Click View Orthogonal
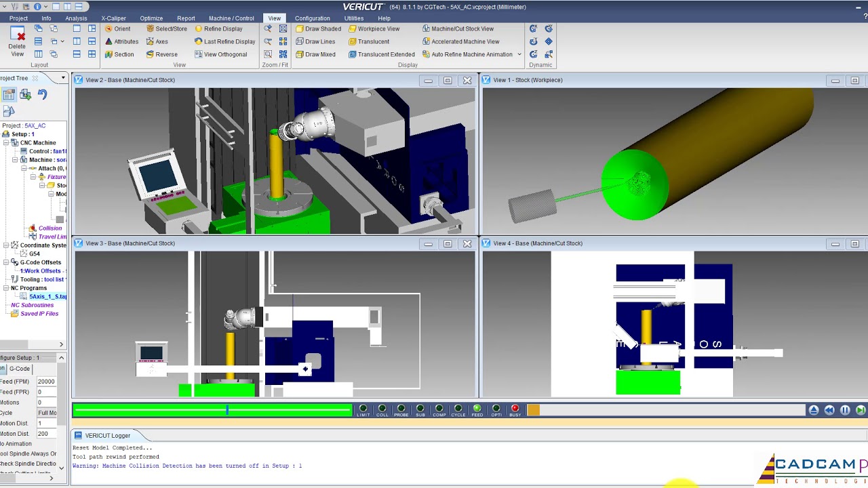Image resolution: width=868 pixels, height=488 pixels. click(x=221, y=54)
